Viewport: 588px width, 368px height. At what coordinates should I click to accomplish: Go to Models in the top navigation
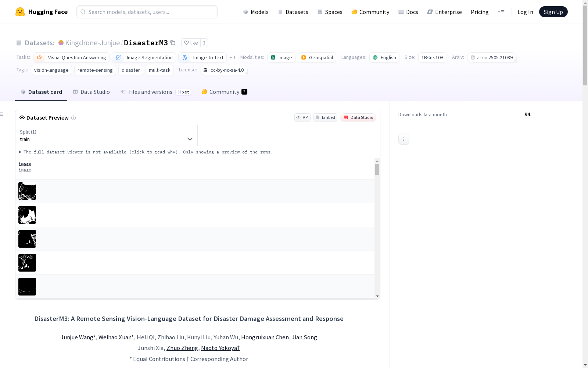(256, 12)
